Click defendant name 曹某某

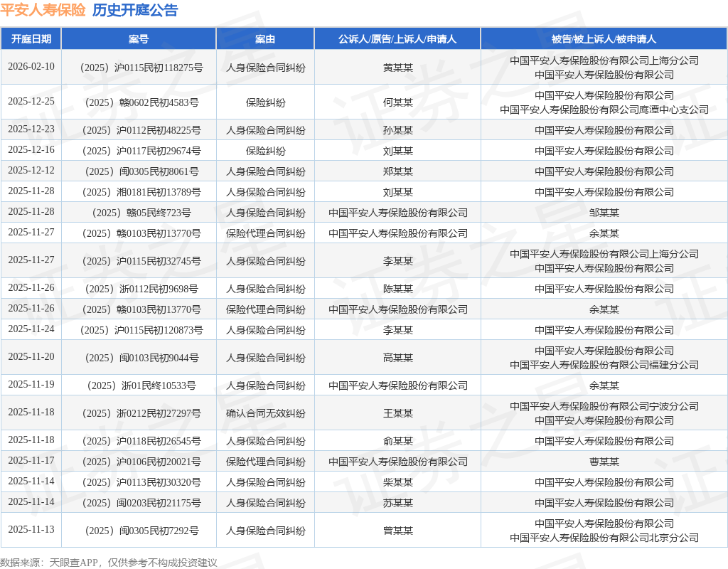coord(604,462)
